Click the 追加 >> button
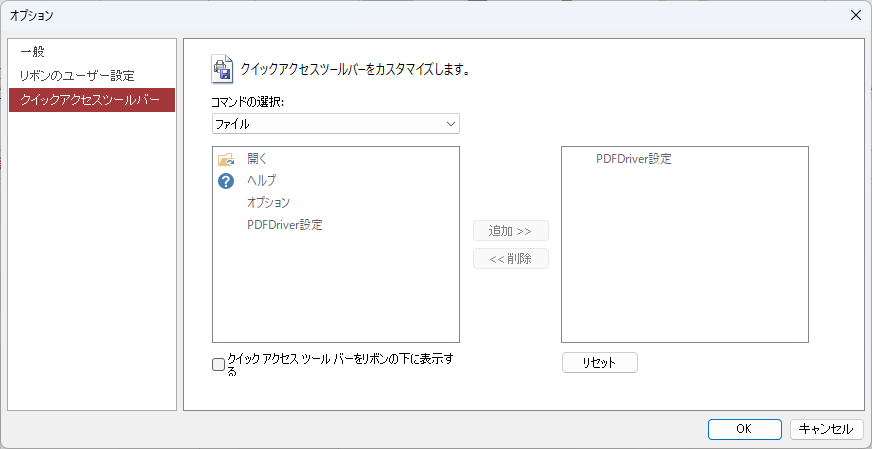This screenshot has width=872, height=449. (x=511, y=231)
